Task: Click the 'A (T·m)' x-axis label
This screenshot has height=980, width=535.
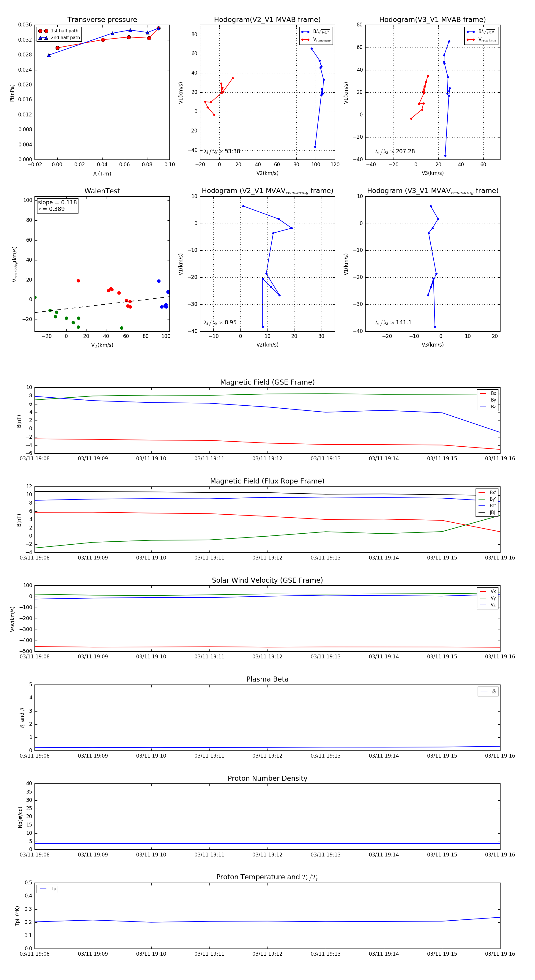Action: pyautogui.click(x=102, y=174)
